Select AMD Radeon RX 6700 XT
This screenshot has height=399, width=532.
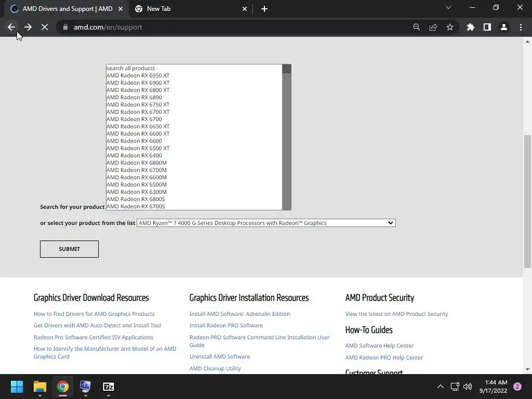(x=194, y=112)
